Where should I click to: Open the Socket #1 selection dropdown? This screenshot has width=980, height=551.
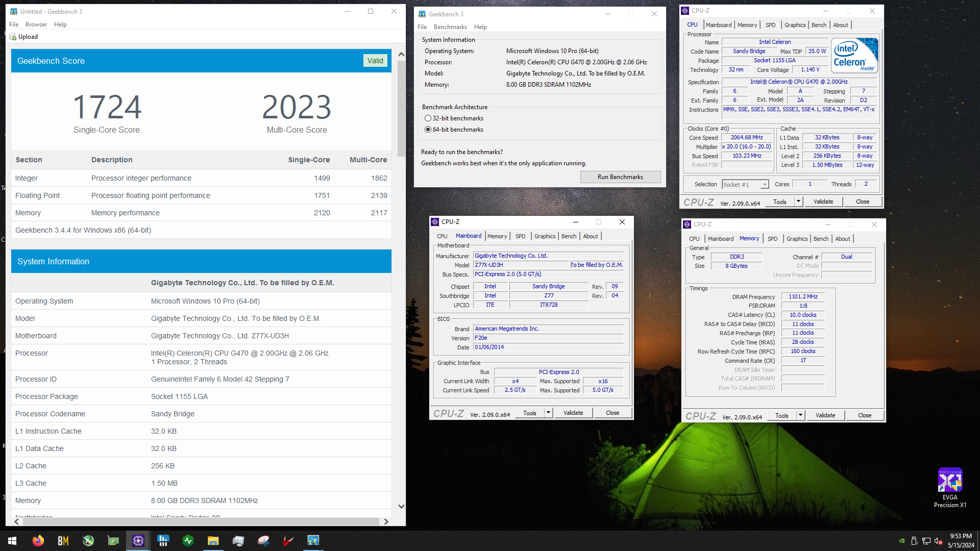point(745,185)
